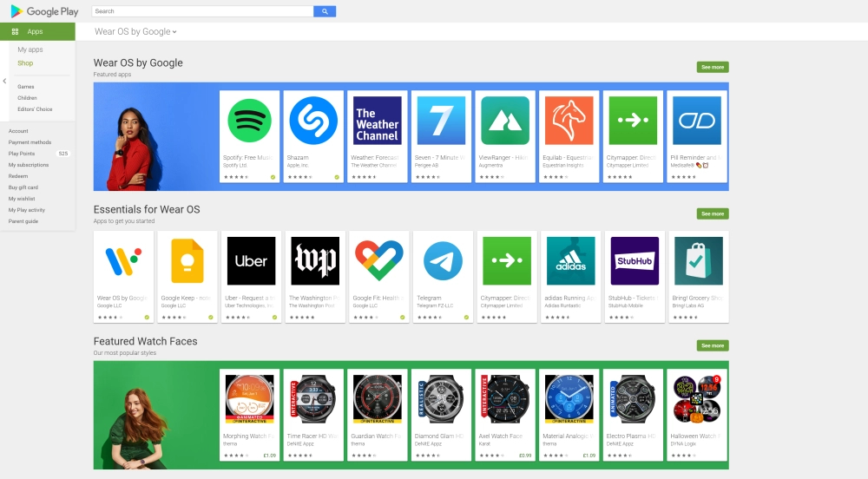Click the Essentials for Wear OS heading
Screen dimensions: 868x479
point(147,210)
